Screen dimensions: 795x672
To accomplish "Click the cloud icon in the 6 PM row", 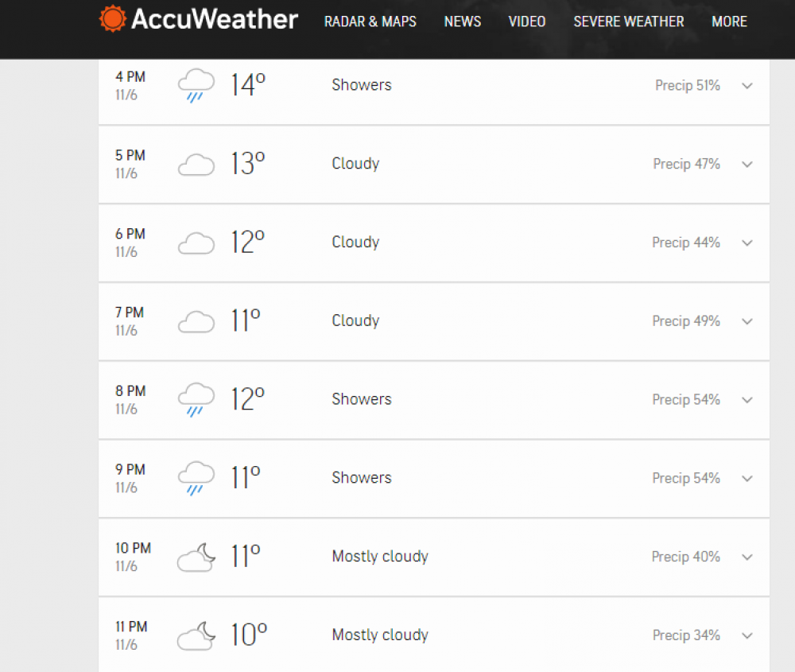I will click(196, 243).
